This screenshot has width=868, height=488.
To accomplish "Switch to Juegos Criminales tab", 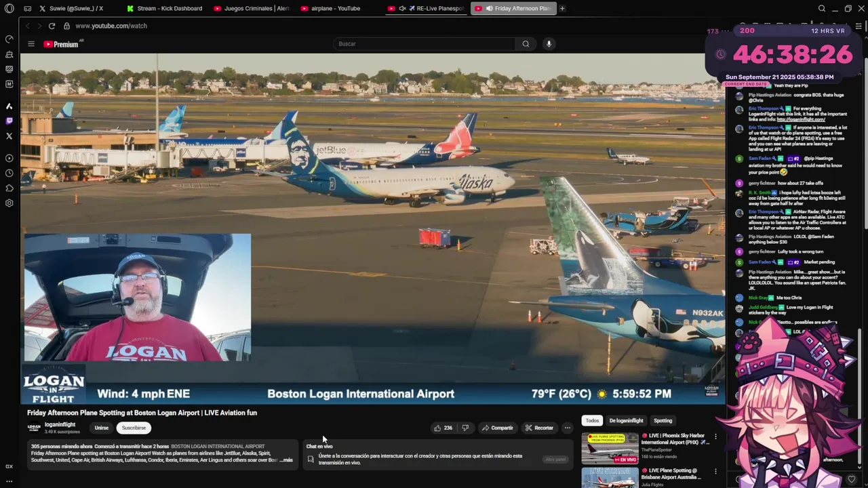I will pos(252,9).
